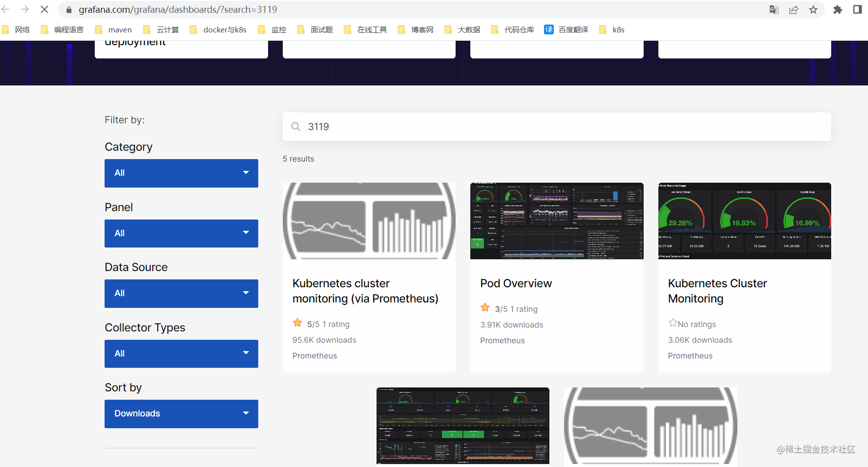Open the 代码仓库 bookmark folder

[x=513, y=30]
